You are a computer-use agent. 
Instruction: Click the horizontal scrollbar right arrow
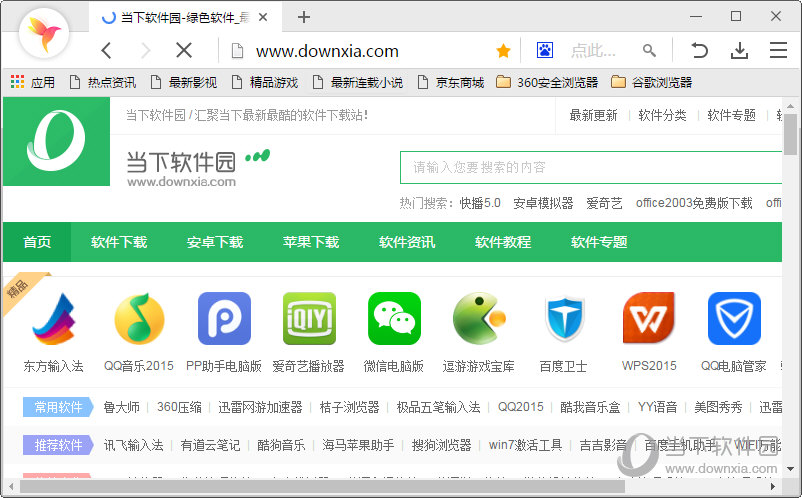point(773,486)
